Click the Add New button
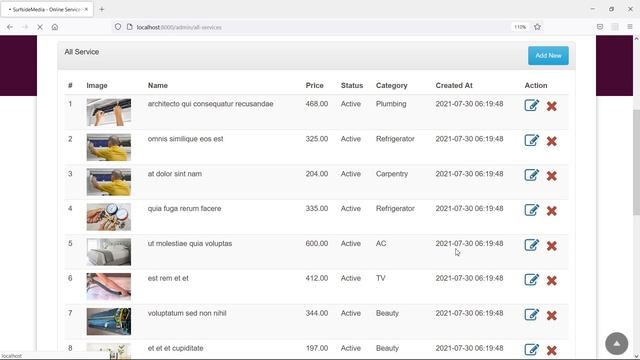The image size is (640, 360). pyautogui.click(x=548, y=56)
